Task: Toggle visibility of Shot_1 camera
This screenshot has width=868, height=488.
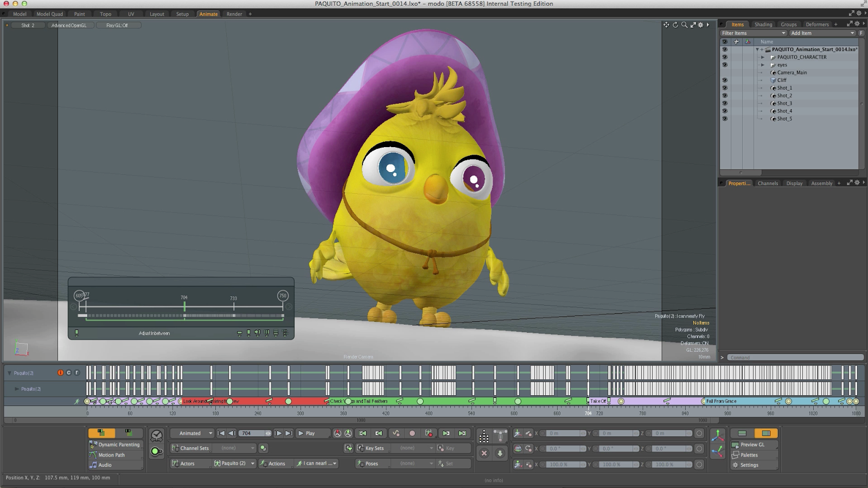Action: [724, 88]
